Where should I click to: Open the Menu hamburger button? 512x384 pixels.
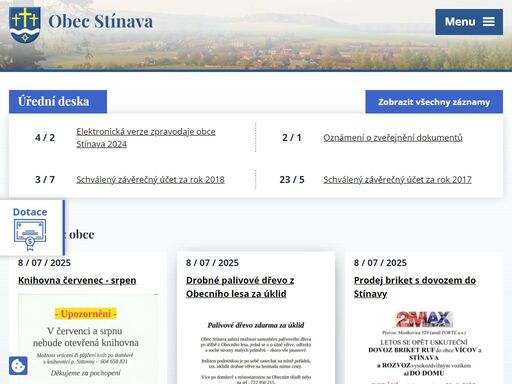469,22
